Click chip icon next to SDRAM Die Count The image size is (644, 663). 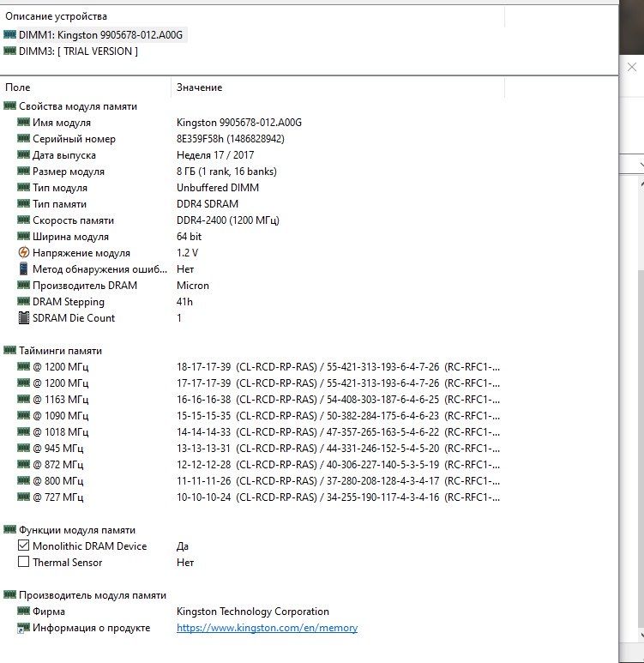24,317
